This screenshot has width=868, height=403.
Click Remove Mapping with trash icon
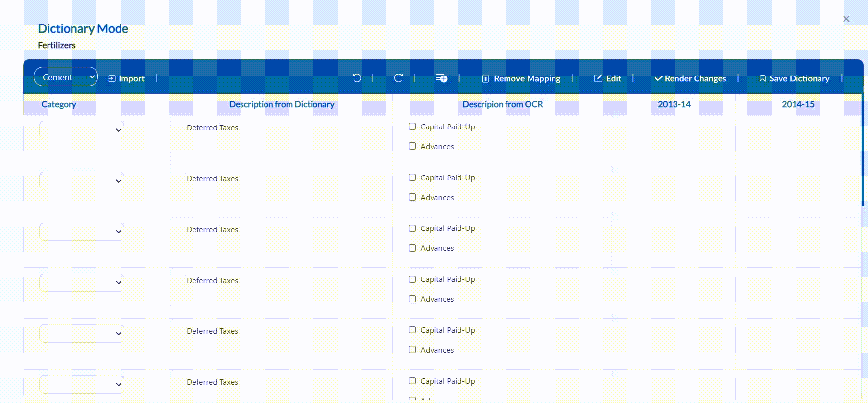tap(521, 78)
